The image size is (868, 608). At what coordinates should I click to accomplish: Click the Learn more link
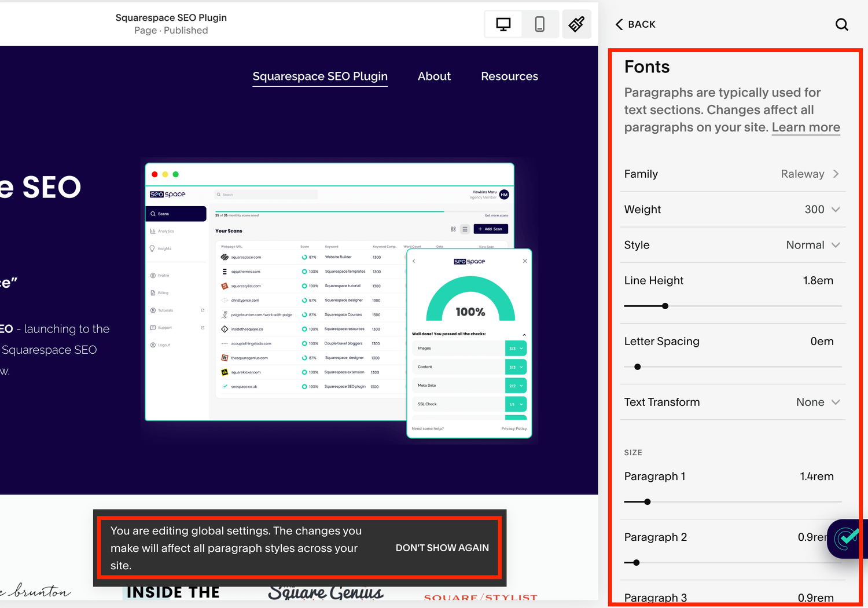point(806,127)
